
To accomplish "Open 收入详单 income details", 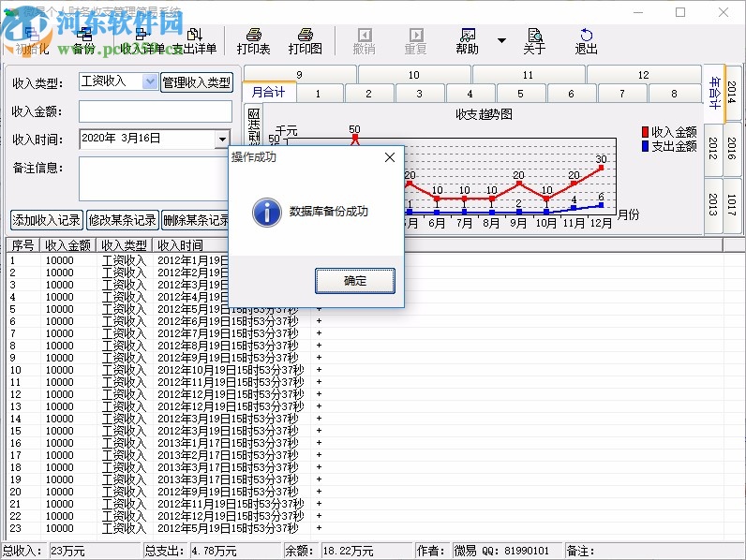I will pos(142,41).
